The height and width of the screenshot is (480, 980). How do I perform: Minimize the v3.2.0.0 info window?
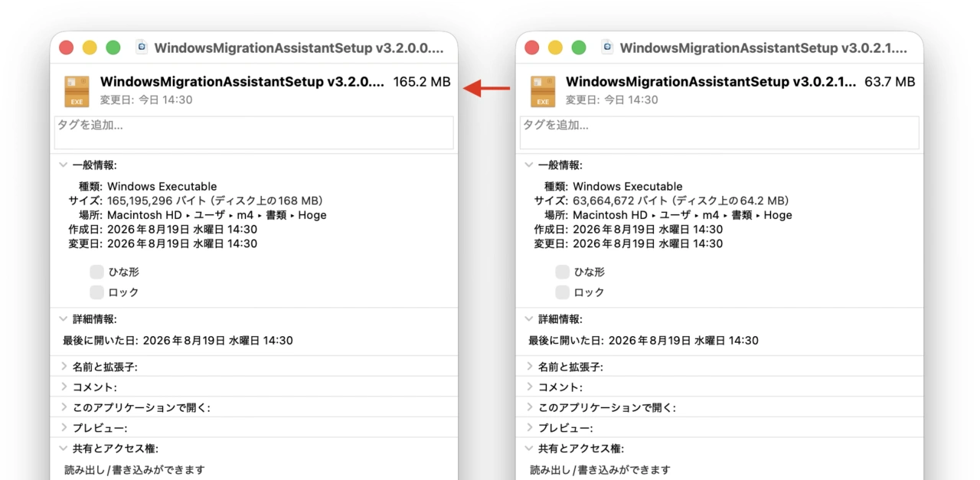click(90, 47)
